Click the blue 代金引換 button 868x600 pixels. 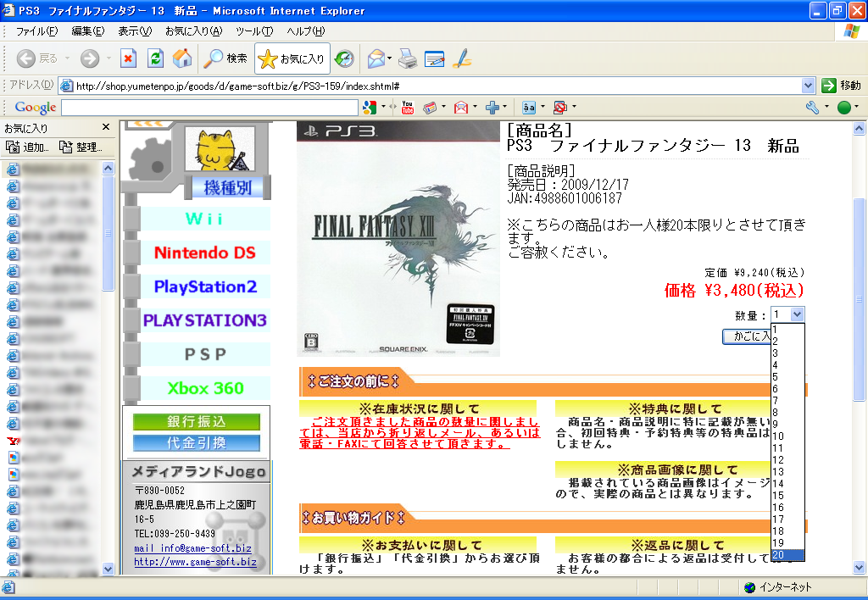tap(196, 443)
